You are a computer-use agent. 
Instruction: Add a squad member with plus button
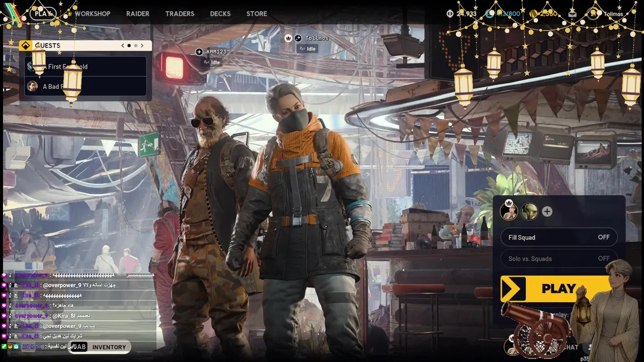(x=547, y=212)
